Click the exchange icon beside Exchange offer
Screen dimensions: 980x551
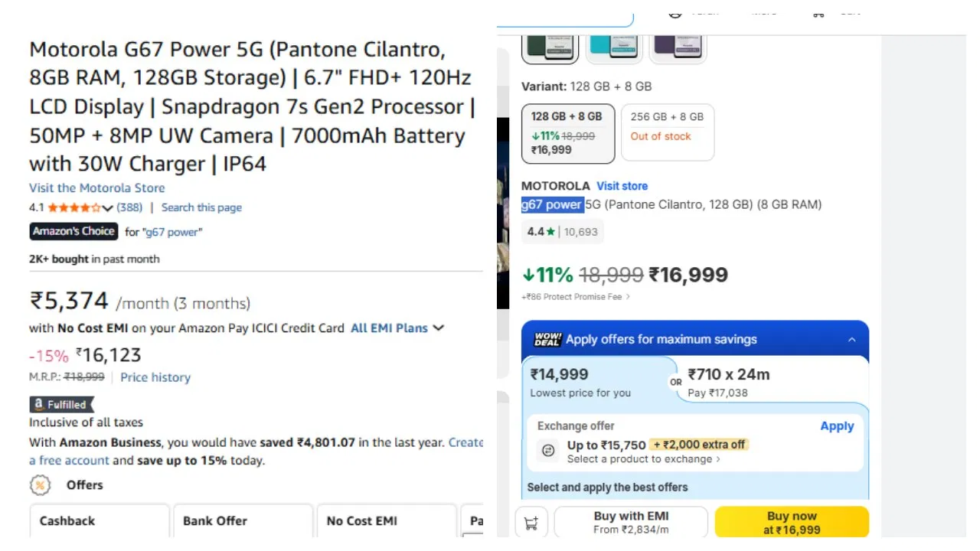click(547, 451)
